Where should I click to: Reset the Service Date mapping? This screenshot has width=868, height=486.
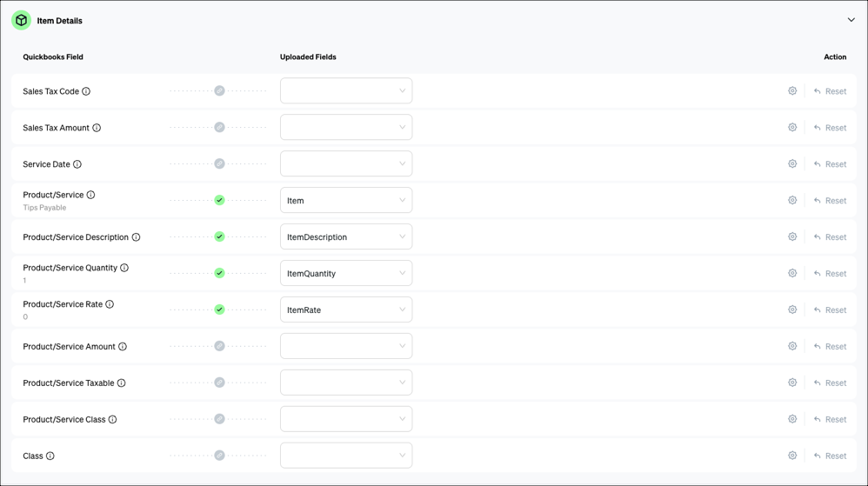(830, 164)
